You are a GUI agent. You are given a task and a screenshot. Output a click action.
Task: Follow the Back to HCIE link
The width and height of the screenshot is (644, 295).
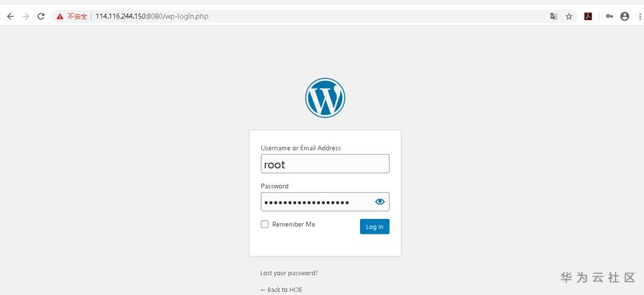[x=281, y=289]
